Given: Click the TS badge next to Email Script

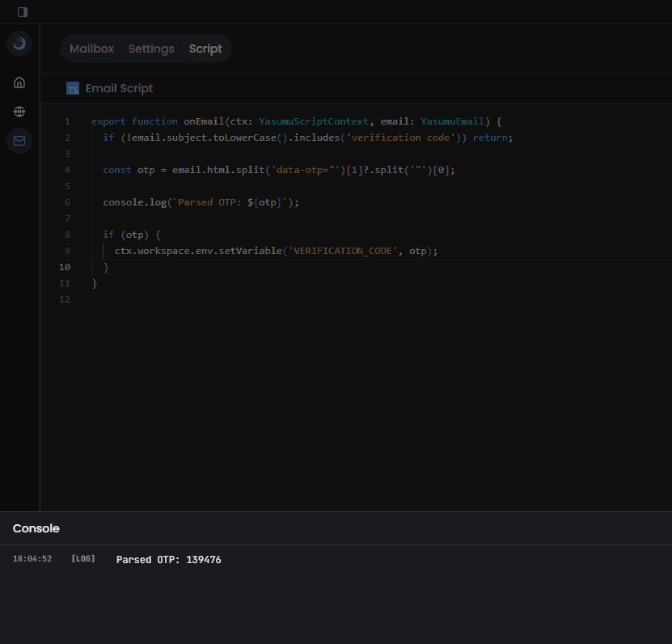Looking at the screenshot, I should 72,87.
